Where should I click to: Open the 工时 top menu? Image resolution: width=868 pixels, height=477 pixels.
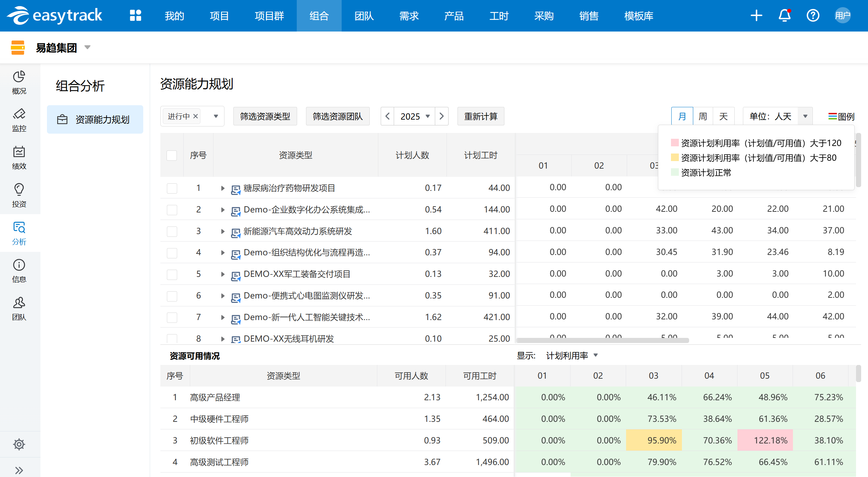[499, 16]
